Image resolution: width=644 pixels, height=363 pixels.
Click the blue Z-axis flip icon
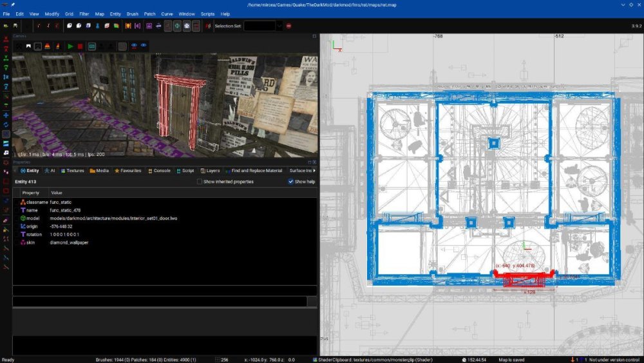6,77
